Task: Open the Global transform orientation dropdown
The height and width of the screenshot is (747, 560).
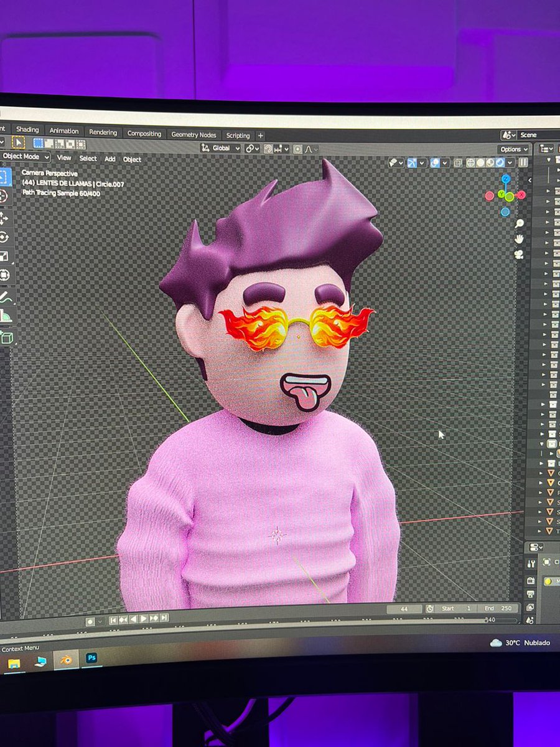Action: [223, 148]
